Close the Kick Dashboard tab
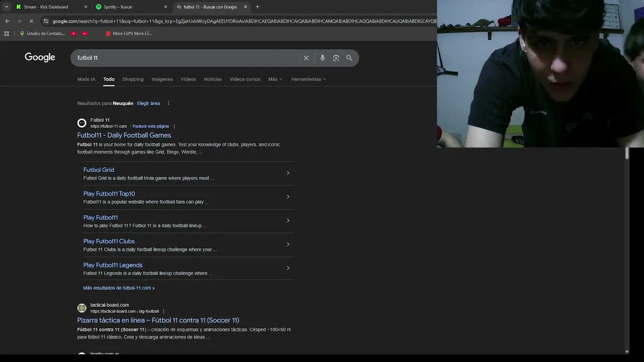Viewport: 644px width, 362px height. [x=86, y=7]
